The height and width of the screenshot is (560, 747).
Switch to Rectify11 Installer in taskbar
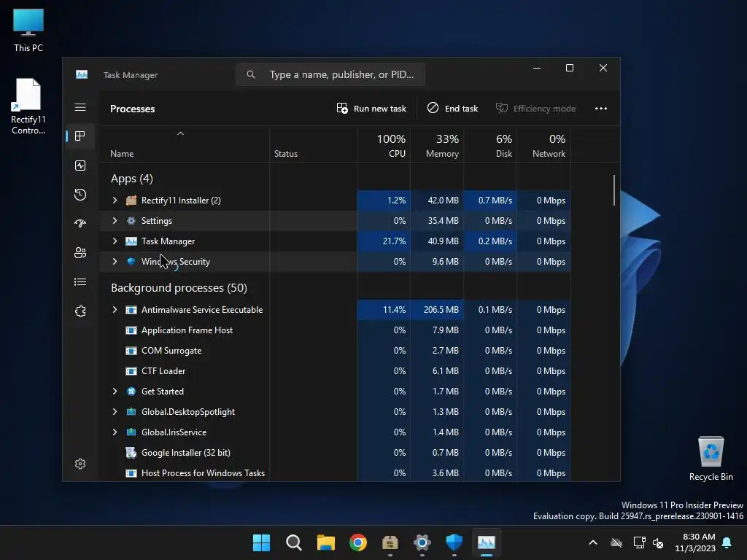(390, 542)
